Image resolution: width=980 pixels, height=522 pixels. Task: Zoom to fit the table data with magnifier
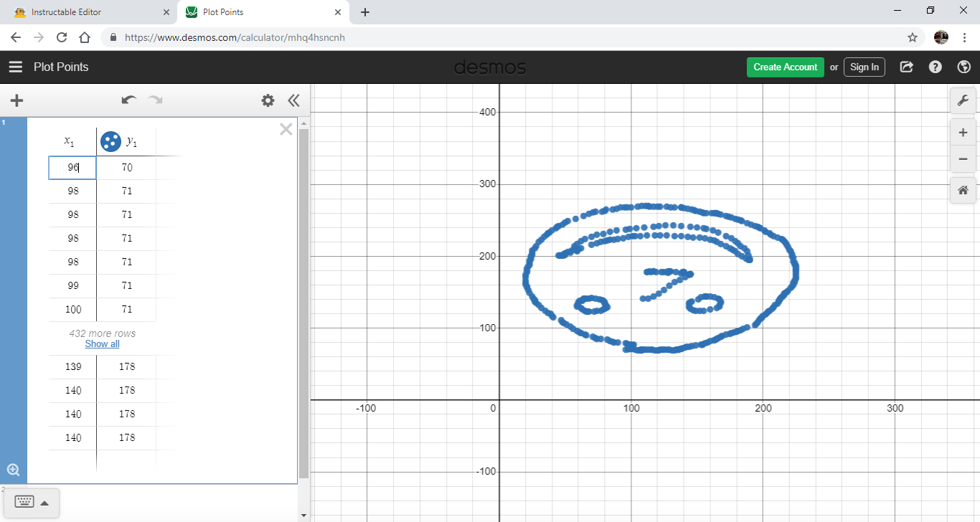pos(13,469)
